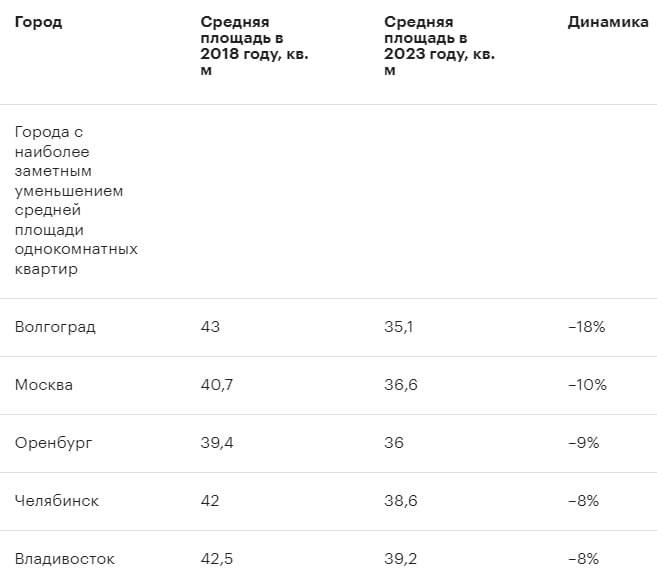The width and height of the screenshot is (657, 581).
Task: Click the −18% dynamics cell
Action: pyautogui.click(x=586, y=327)
